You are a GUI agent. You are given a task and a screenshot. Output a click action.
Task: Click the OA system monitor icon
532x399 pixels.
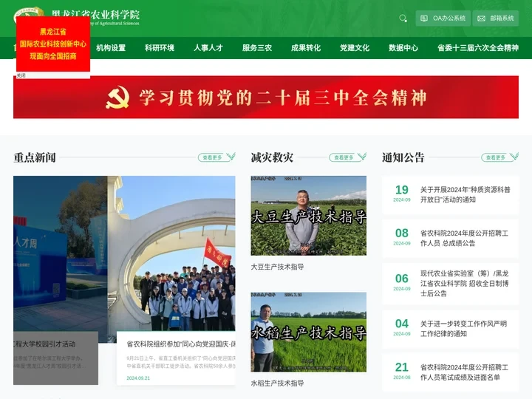(424, 18)
